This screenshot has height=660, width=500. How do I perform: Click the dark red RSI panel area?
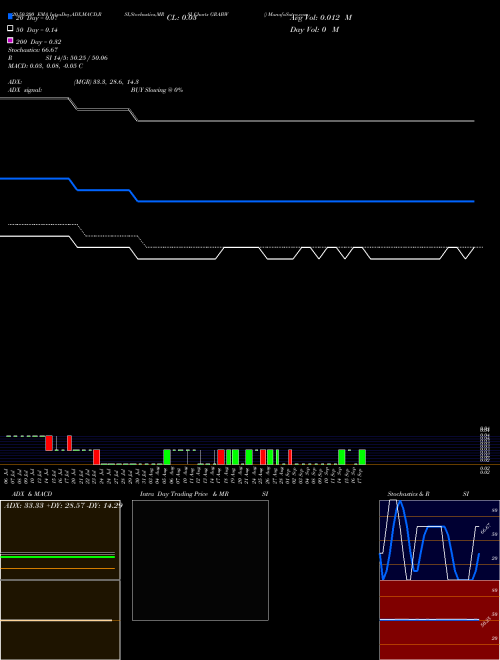[x=439, y=620]
